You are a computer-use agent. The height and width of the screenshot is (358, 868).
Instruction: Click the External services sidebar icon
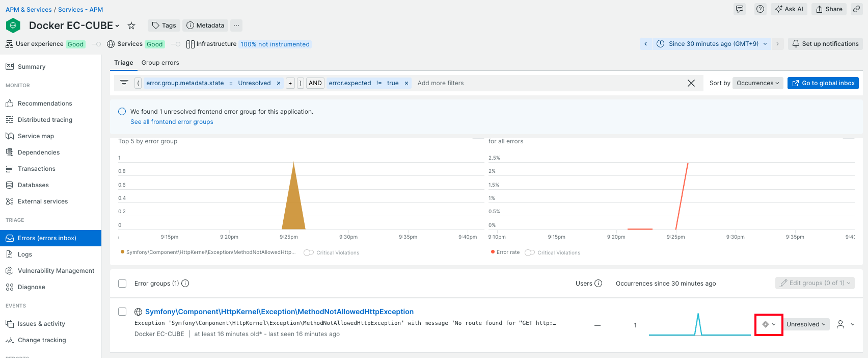[x=10, y=201]
